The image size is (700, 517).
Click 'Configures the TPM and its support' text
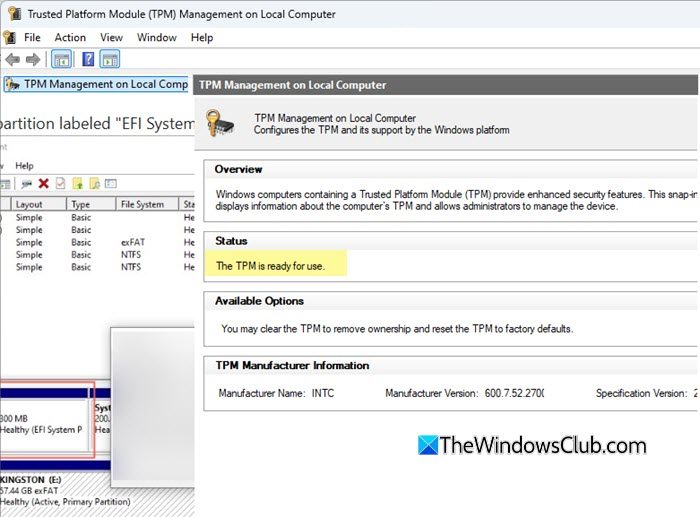tap(382, 130)
